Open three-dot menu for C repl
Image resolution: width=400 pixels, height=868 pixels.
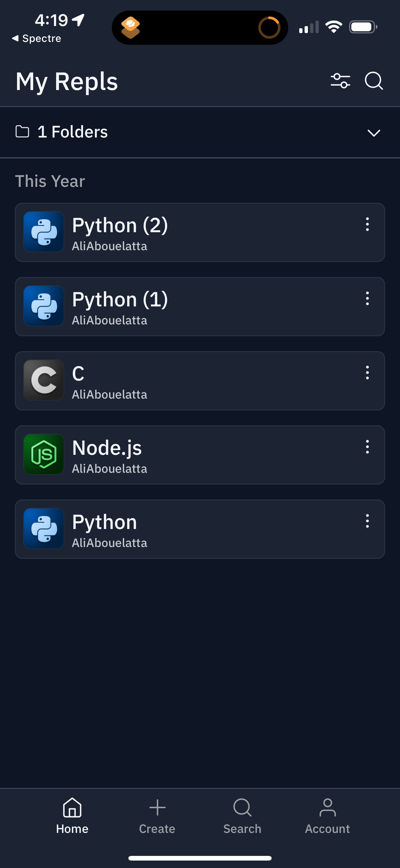[367, 373]
